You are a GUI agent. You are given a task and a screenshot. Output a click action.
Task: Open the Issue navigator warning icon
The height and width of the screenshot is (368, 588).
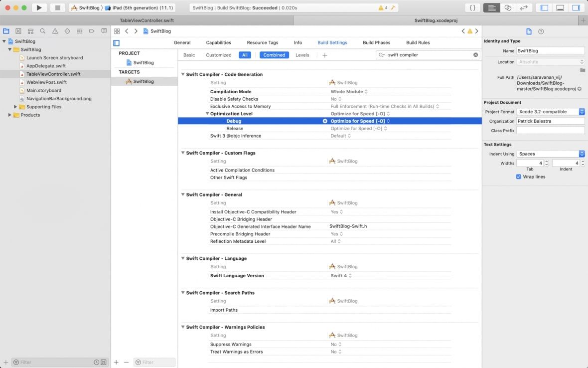[55, 31]
